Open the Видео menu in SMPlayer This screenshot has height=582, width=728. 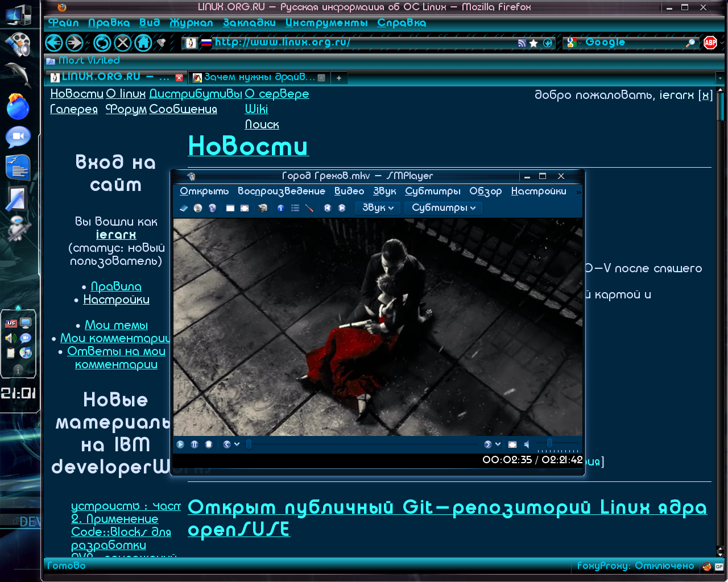[349, 192]
